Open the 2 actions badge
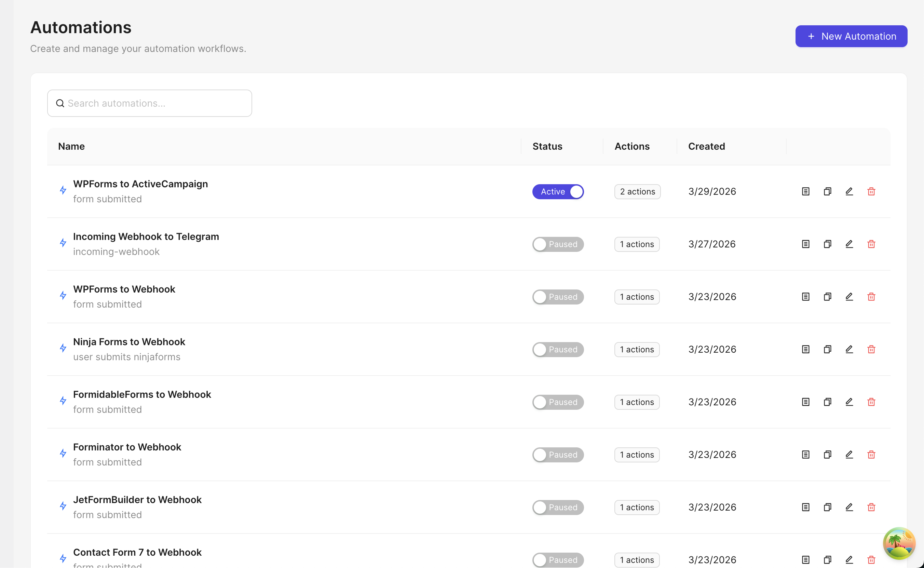This screenshot has width=924, height=568. pos(637,192)
